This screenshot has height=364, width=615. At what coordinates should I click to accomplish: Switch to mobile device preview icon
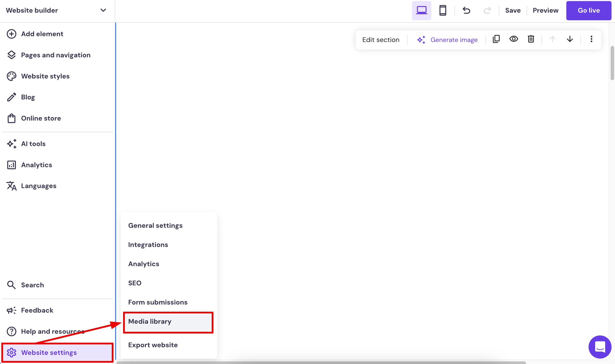(x=443, y=11)
